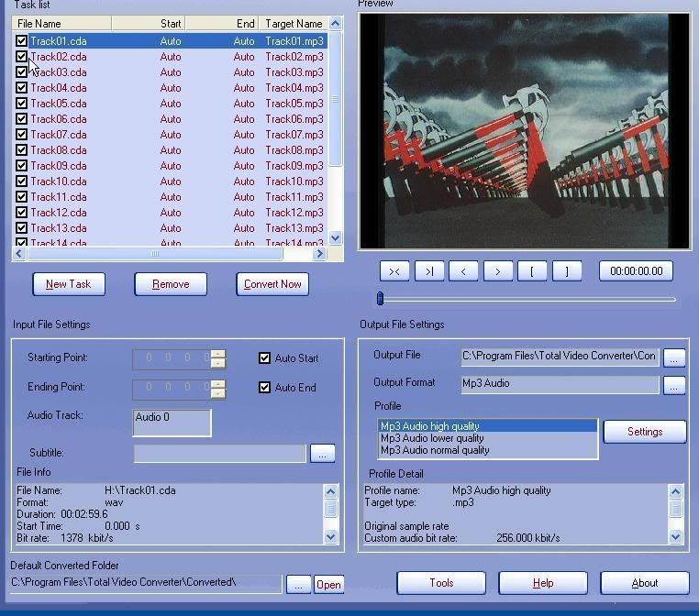This screenshot has width=699, height=616.
Task: Select Mp3 Audio lower quality profile
Action: pos(487,438)
